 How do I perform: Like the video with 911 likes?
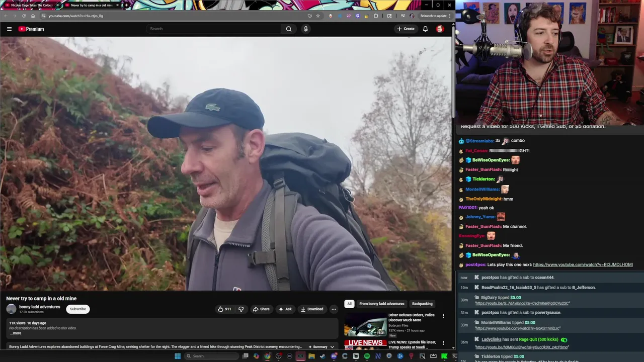[224, 309]
